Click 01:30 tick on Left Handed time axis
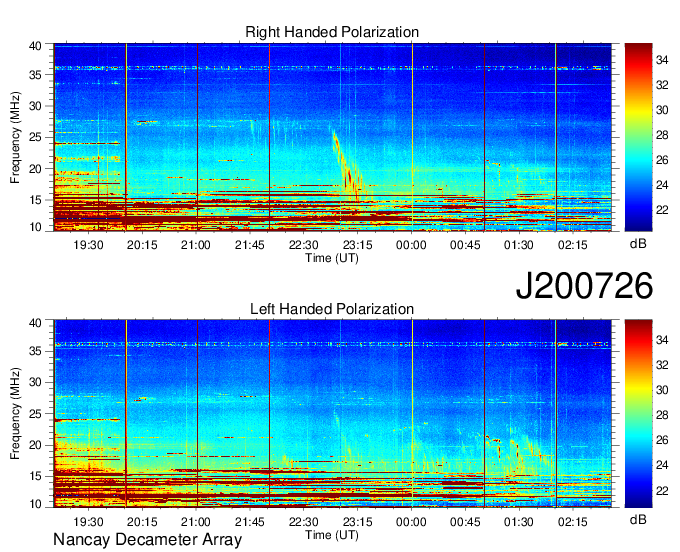Viewport: 680px width, 552px height. pyautogui.click(x=519, y=522)
